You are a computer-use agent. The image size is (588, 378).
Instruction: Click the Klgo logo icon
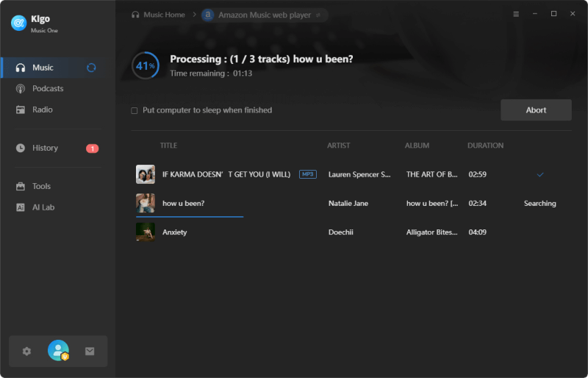point(18,23)
